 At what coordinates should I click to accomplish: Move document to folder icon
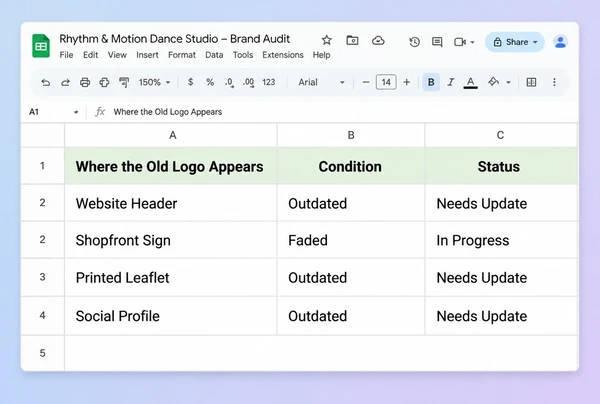click(352, 40)
